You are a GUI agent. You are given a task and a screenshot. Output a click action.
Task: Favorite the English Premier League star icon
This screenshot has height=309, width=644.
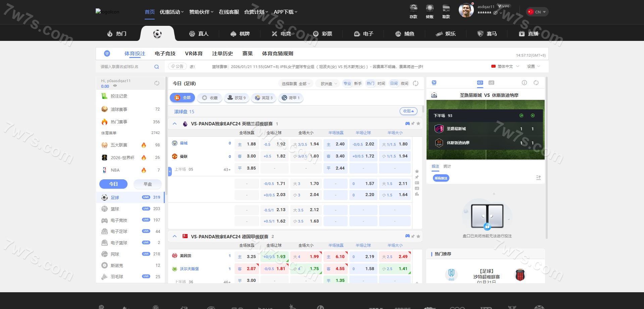pyautogui.click(x=418, y=124)
